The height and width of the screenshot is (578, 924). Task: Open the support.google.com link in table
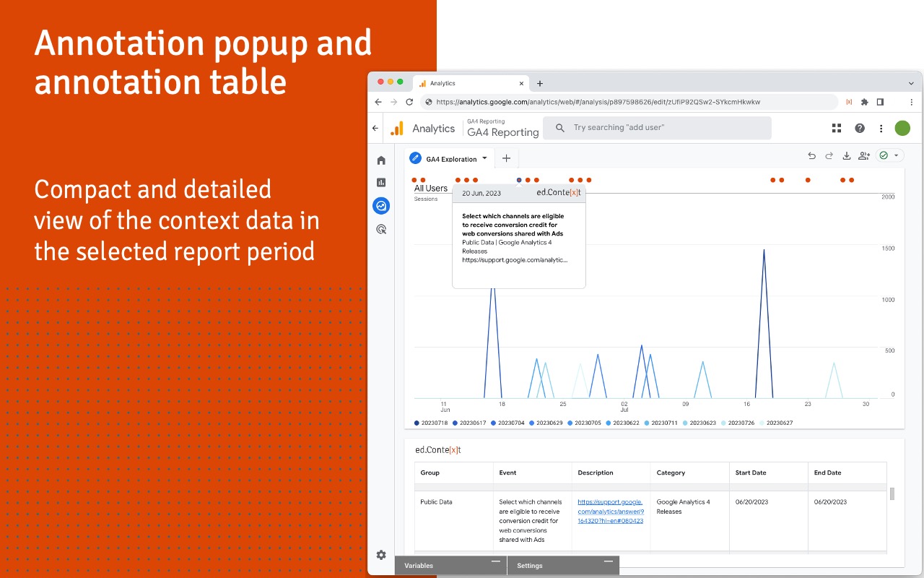point(611,511)
